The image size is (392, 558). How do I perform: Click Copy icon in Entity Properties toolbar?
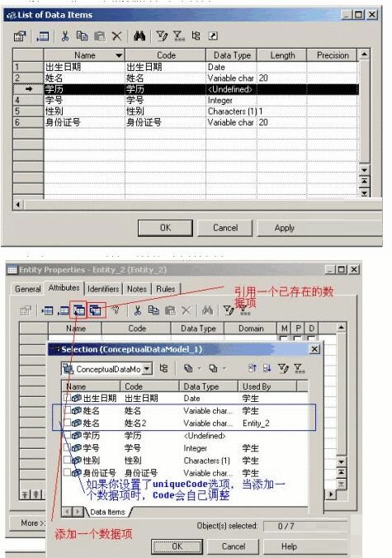click(x=153, y=310)
